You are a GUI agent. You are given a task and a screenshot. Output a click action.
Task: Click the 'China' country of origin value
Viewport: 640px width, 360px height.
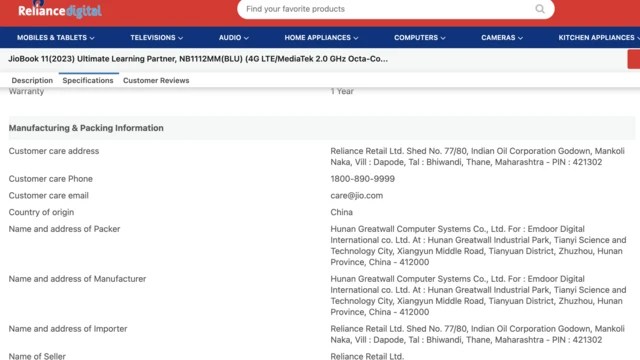tap(342, 212)
